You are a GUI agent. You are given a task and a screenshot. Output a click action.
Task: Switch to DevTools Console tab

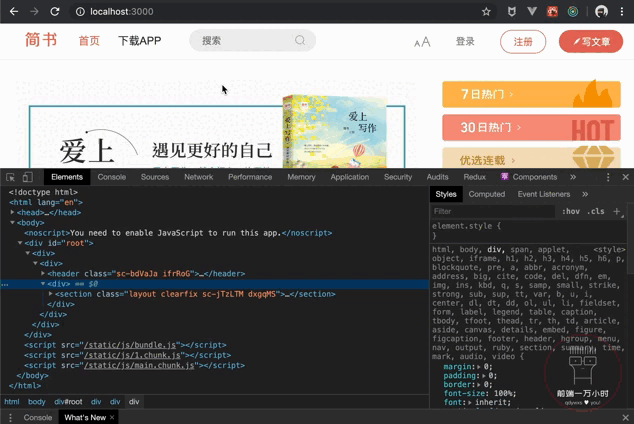click(x=112, y=177)
